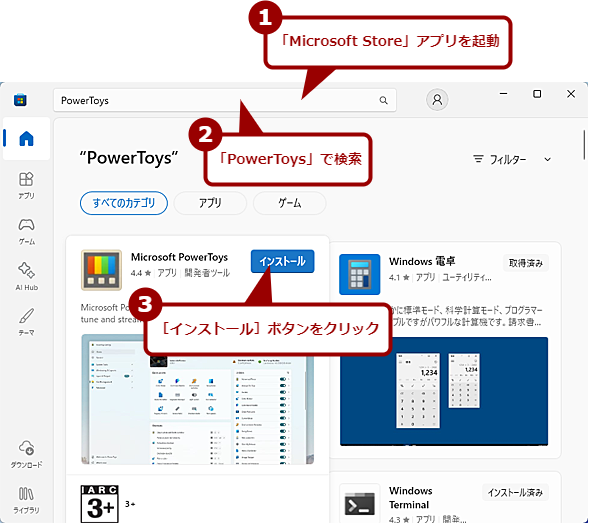Open the Microsoft PowerToys title link

pyautogui.click(x=179, y=257)
